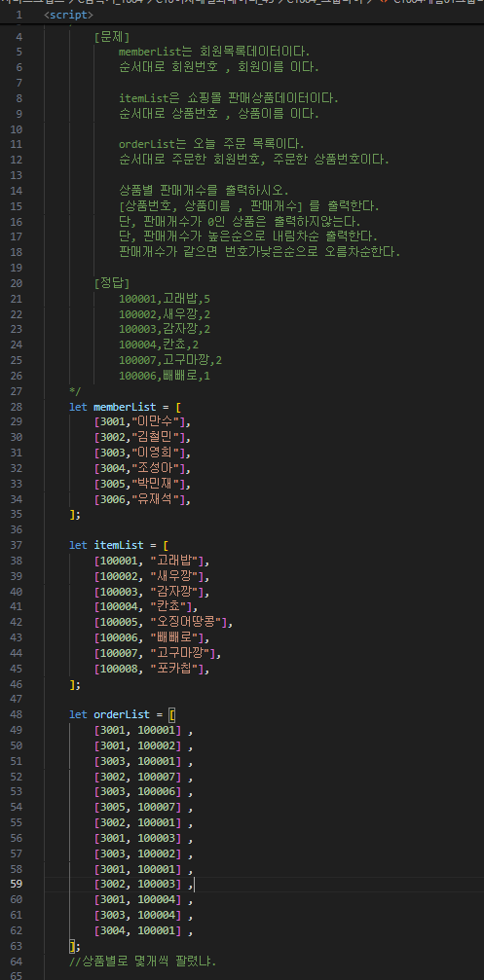Image resolution: width=484 pixels, height=980 pixels.
Task: Click the comment '순서대로 회원번호 , 회원이름 이다.'
Action: point(219,67)
